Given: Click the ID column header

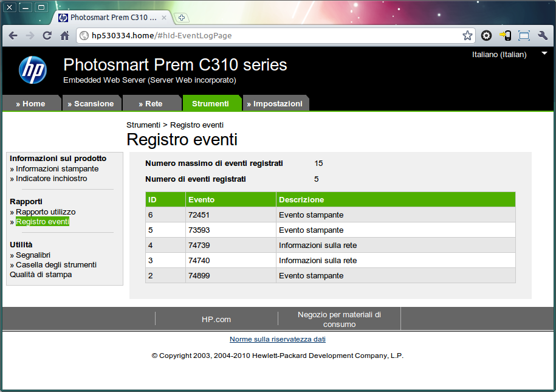Looking at the screenshot, I should click(x=166, y=200).
